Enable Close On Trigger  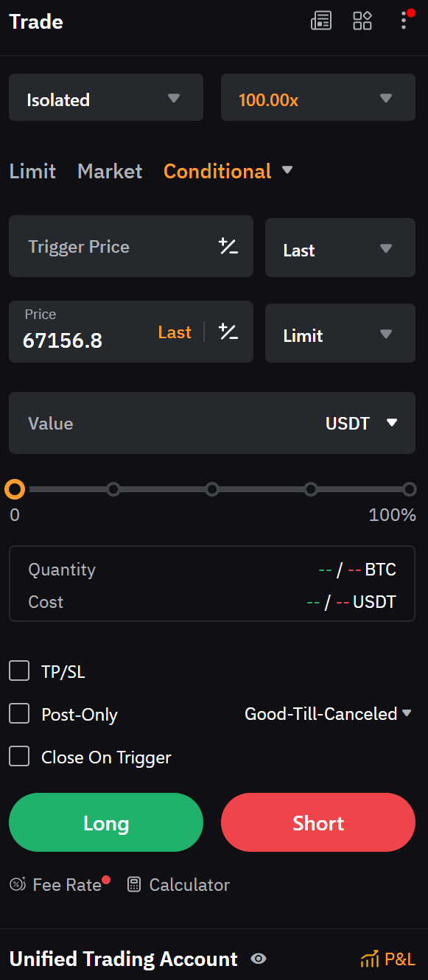click(x=19, y=756)
